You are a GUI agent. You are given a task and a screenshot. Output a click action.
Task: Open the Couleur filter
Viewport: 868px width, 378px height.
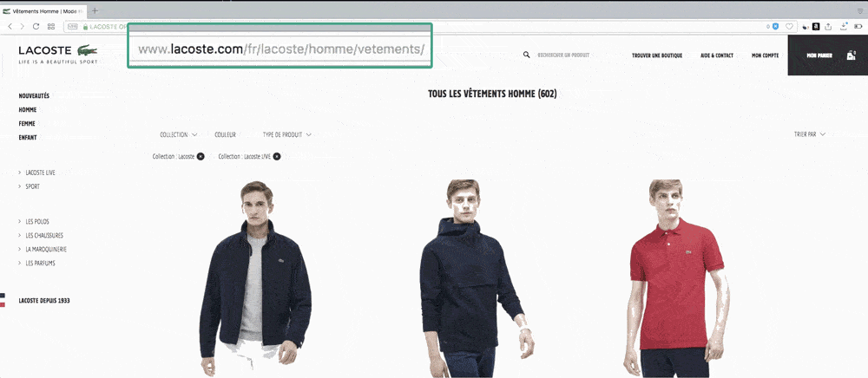226,134
